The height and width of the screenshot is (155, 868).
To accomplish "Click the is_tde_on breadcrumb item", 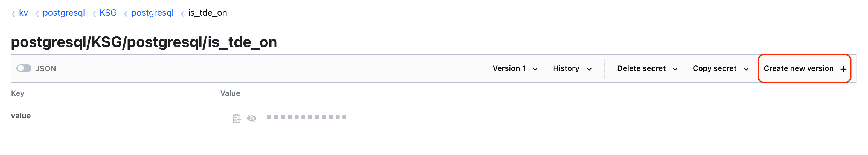I will (207, 13).
